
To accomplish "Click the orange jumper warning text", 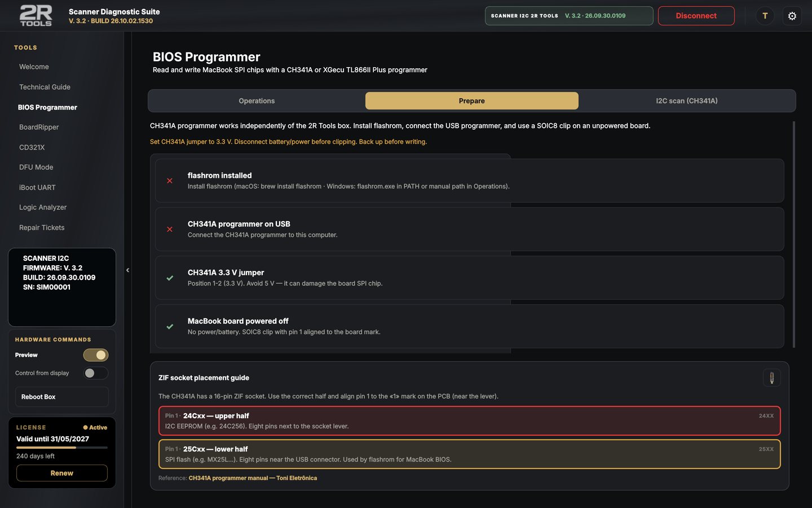I will click(x=288, y=142).
